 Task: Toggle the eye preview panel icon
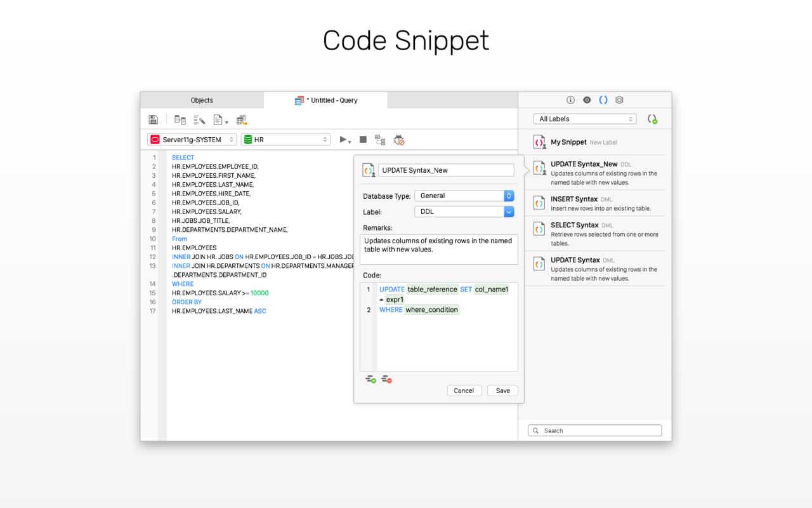click(x=587, y=100)
